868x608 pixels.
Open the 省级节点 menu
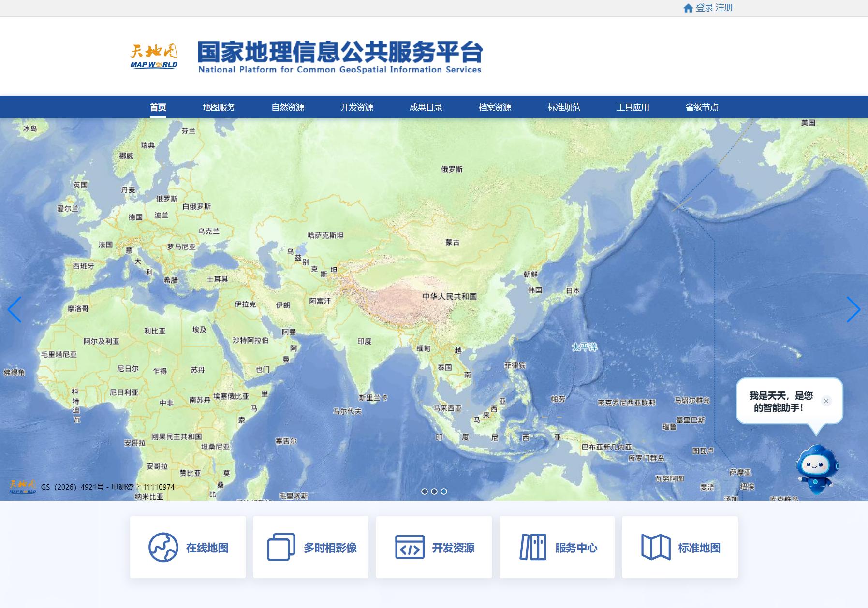point(702,107)
